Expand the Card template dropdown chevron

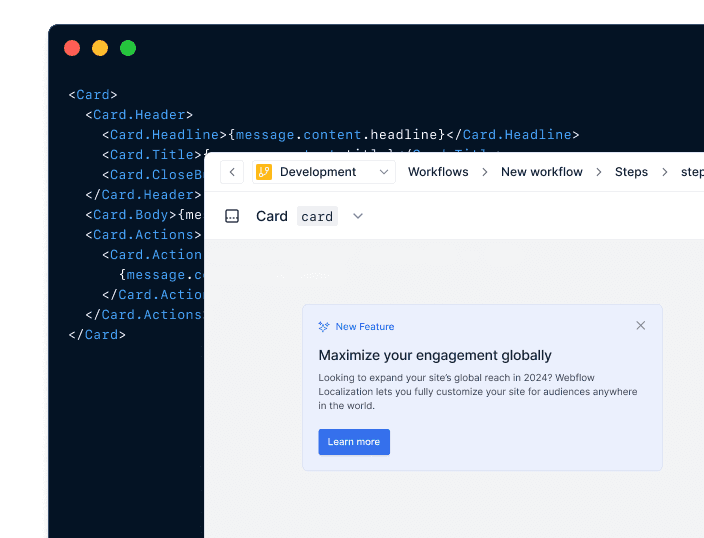[358, 216]
